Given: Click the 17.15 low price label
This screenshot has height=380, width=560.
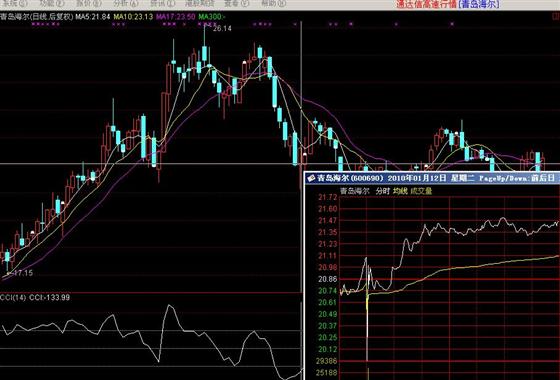Looking at the screenshot, I should 22,273.
